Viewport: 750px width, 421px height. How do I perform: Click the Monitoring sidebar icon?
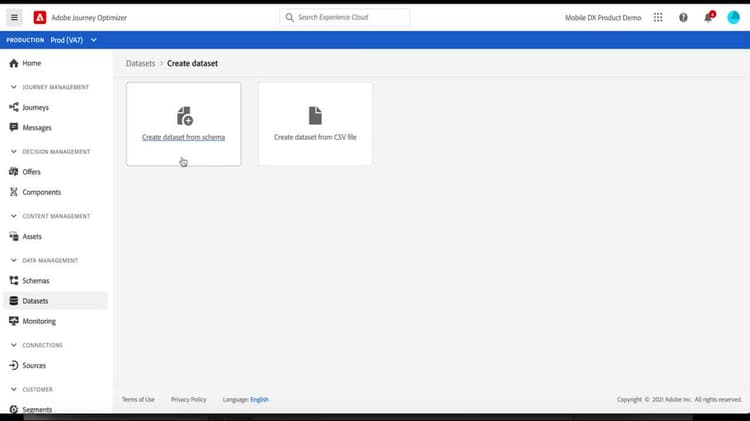coord(13,321)
